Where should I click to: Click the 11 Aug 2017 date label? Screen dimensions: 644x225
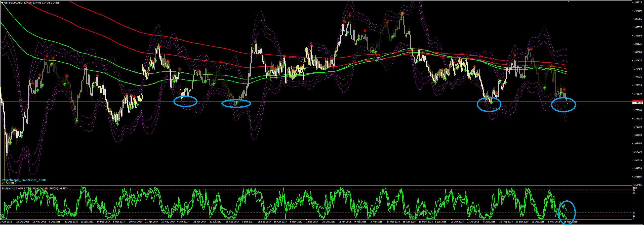point(232,222)
